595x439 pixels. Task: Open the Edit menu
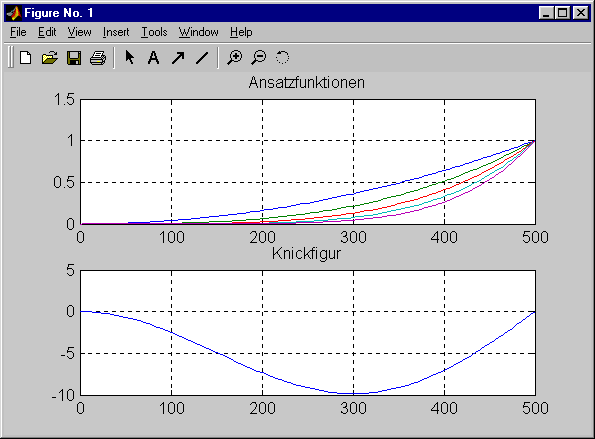pyautogui.click(x=47, y=32)
